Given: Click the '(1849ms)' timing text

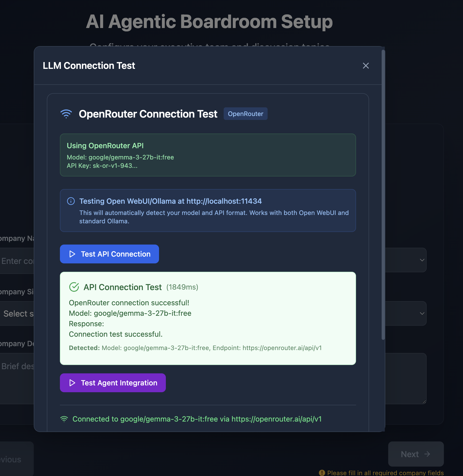Looking at the screenshot, I should [182, 287].
